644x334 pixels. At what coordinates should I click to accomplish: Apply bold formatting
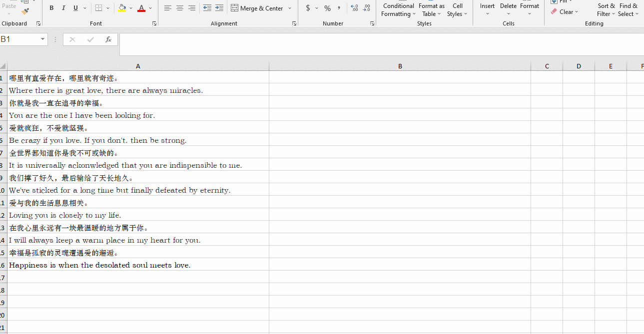pos(51,8)
